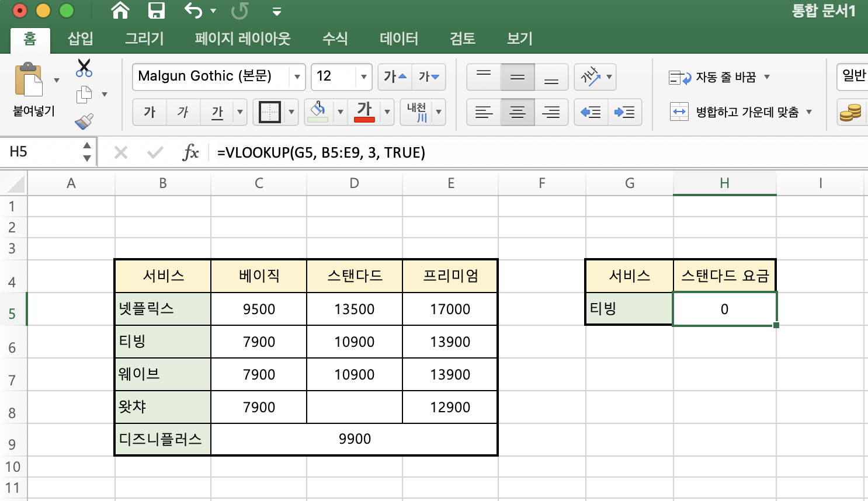Click 병합하고 가운데 맞춤 merge button
This screenshot has height=501, width=868.
(x=734, y=112)
